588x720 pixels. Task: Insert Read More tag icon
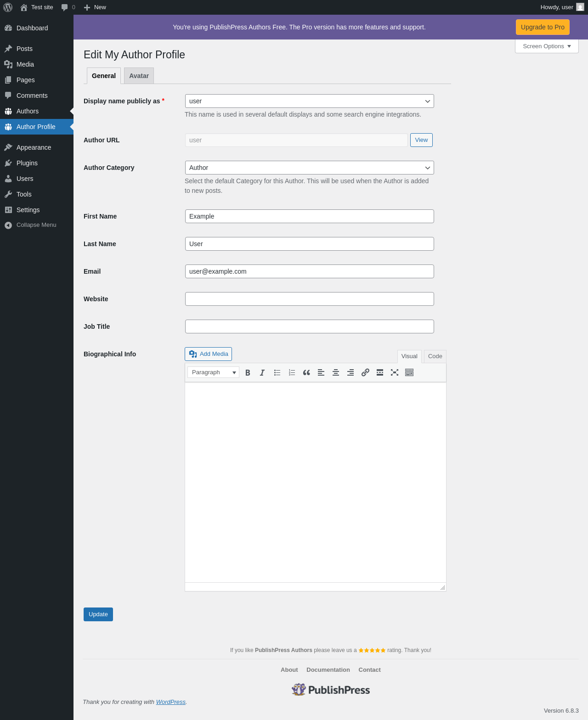(x=380, y=372)
